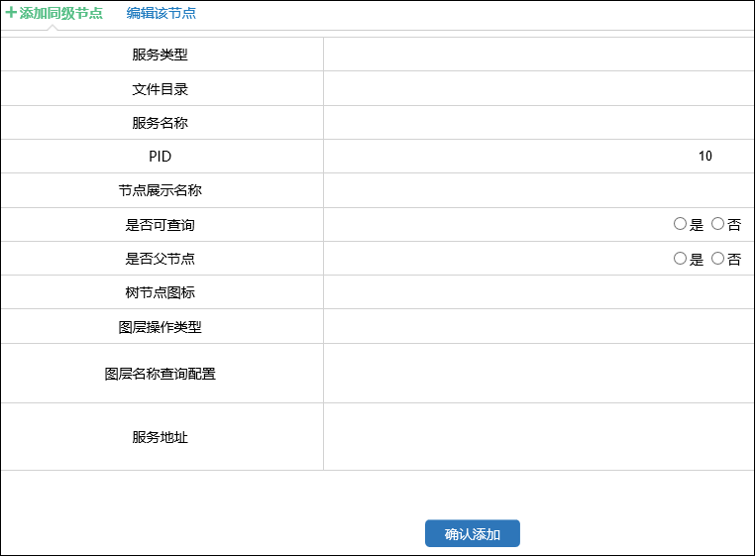Click the 图层名称查询配置 text area
Image resolution: width=756 pixels, height=557 pixels.
pyautogui.click(x=538, y=374)
